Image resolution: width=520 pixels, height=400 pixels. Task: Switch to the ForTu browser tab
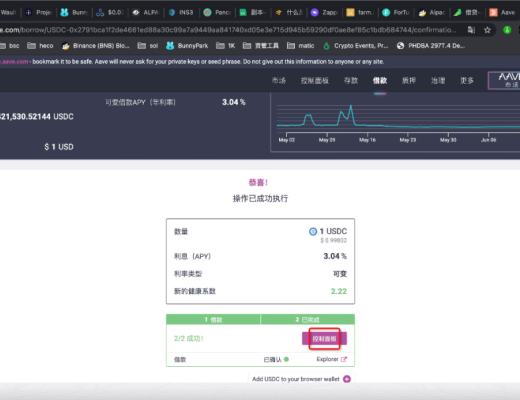click(x=395, y=12)
